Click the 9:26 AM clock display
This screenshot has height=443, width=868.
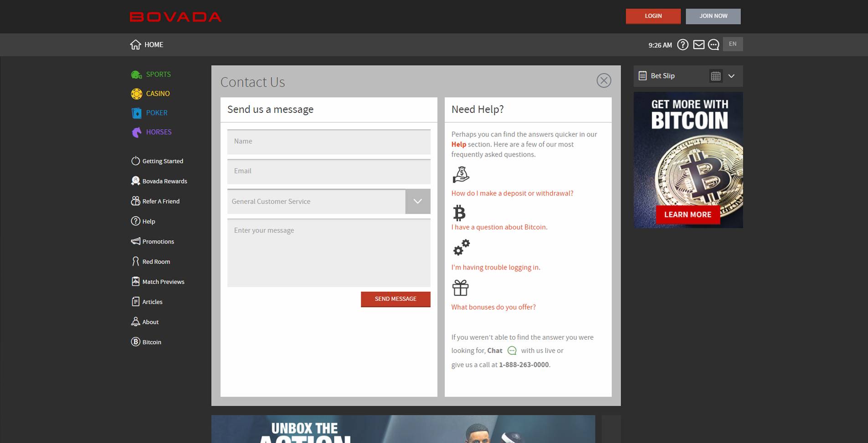pyautogui.click(x=660, y=45)
